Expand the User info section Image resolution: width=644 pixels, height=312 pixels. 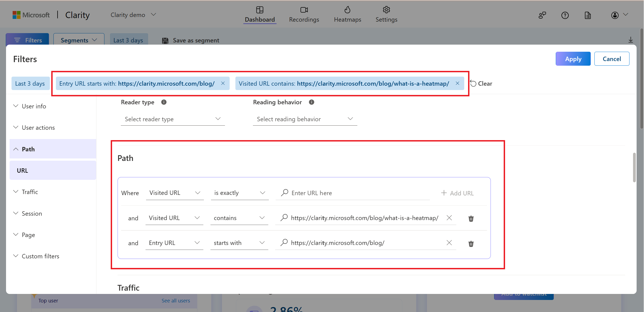pyautogui.click(x=53, y=106)
